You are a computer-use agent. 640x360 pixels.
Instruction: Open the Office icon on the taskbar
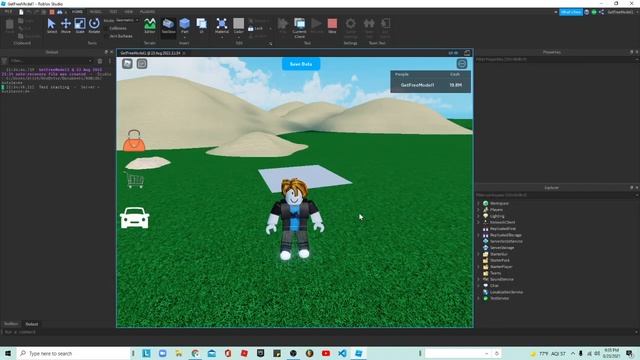click(228, 353)
